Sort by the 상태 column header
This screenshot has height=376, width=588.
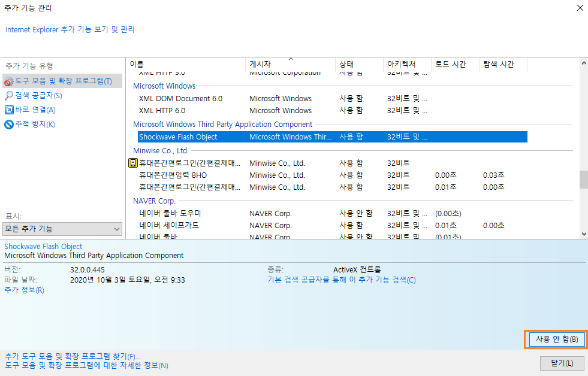click(x=359, y=64)
